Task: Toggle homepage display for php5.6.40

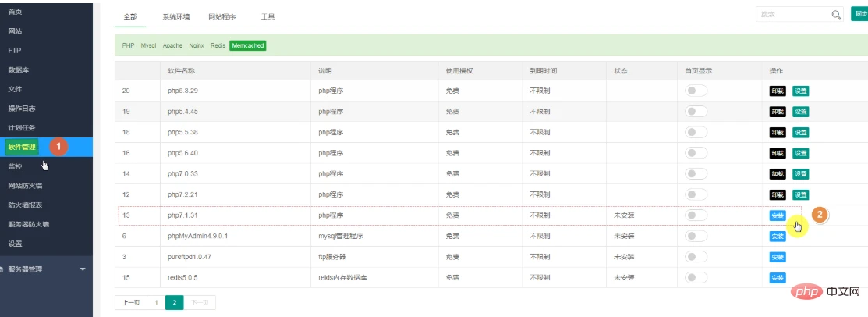Action: (696, 153)
